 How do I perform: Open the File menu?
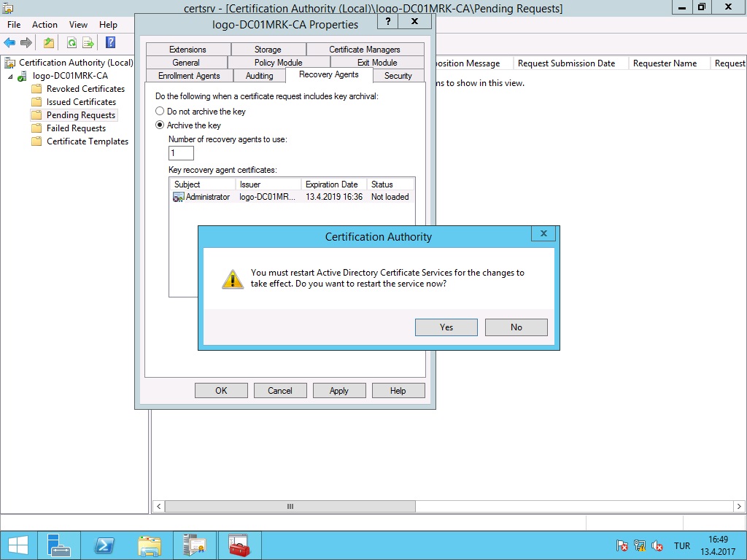click(14, 25)
